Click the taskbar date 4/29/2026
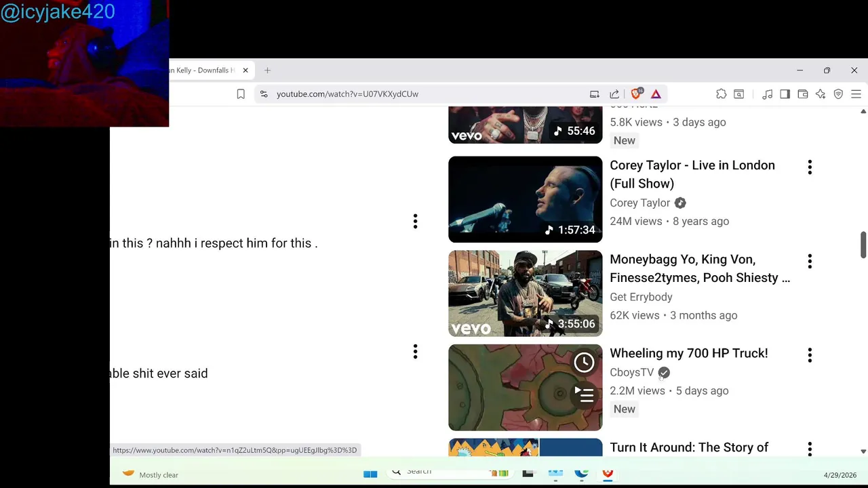The height and width of the screenshot is (488, 868). tap(840, 475)
